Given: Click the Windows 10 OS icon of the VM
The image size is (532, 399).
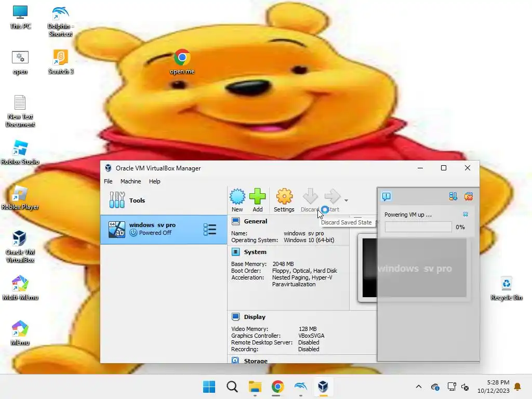Looking at the screenshot, I should (x=117, y=229).
